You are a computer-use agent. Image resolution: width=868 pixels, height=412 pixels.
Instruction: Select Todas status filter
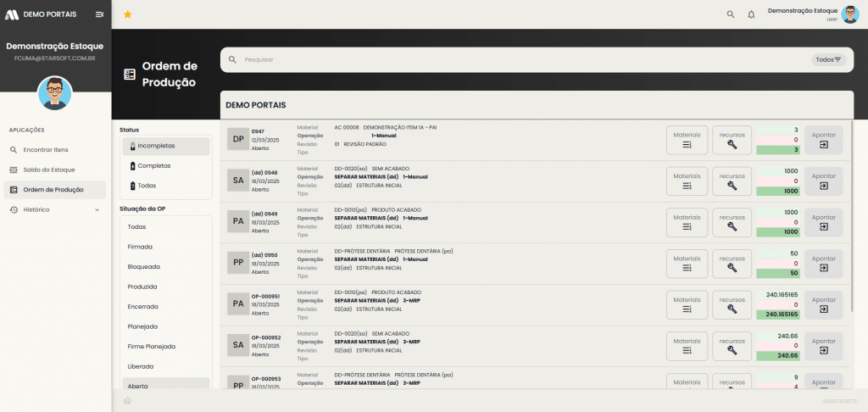[x=166, y=186]
